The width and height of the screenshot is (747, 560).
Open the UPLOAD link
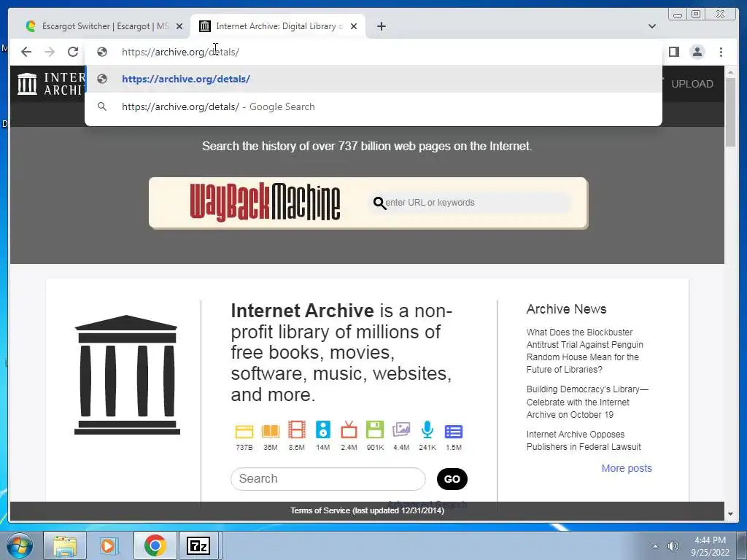pyautogui.click(x=692, y=84)
